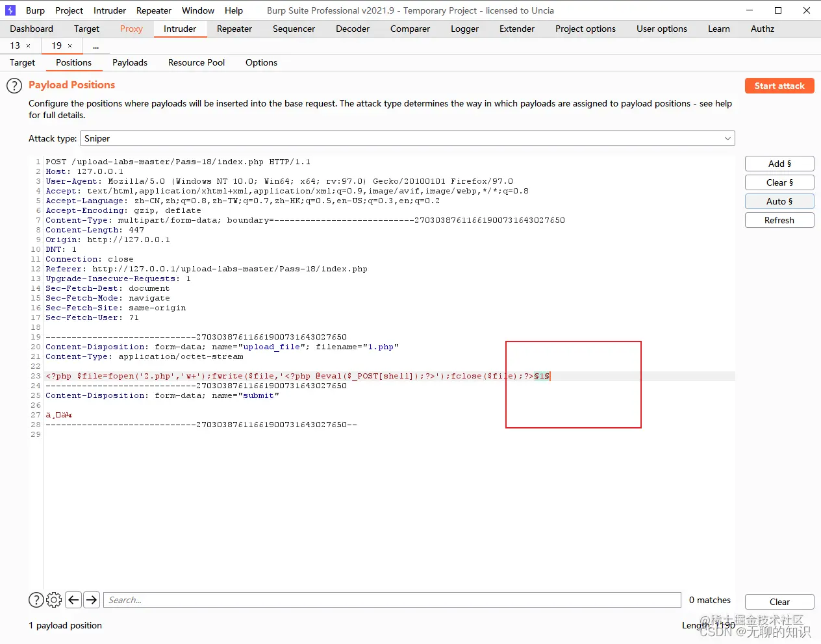Open the Authz tab
This screenshot has width=821, height=644.
point(763,29)
